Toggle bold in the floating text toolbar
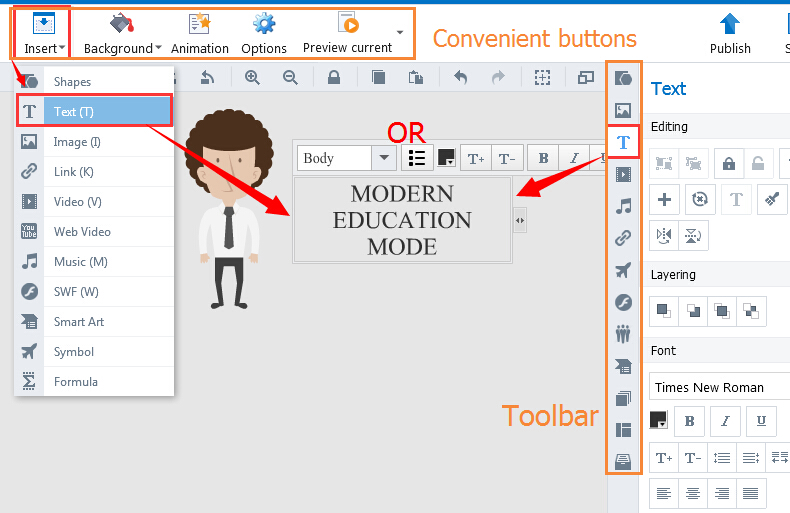This screenshot has height=513, width=790. 543,159
